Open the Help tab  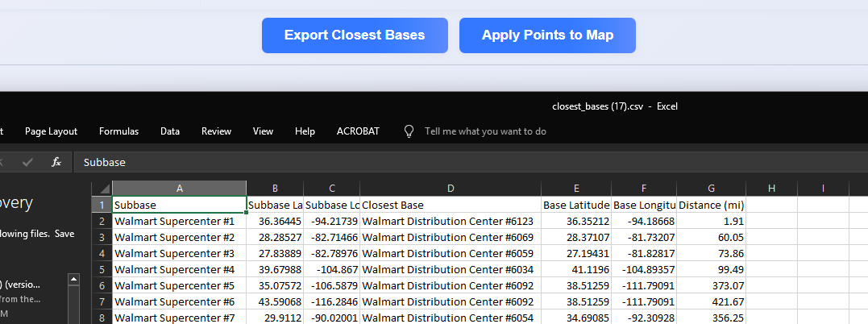click(305, 131)
